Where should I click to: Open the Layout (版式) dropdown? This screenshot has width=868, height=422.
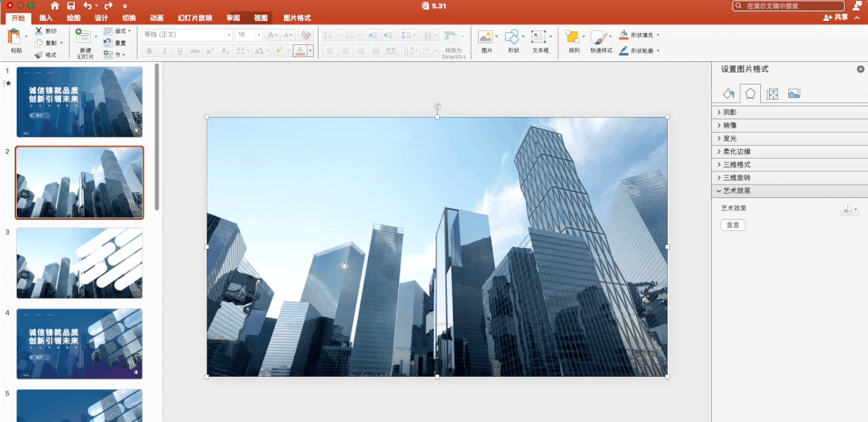118,31
